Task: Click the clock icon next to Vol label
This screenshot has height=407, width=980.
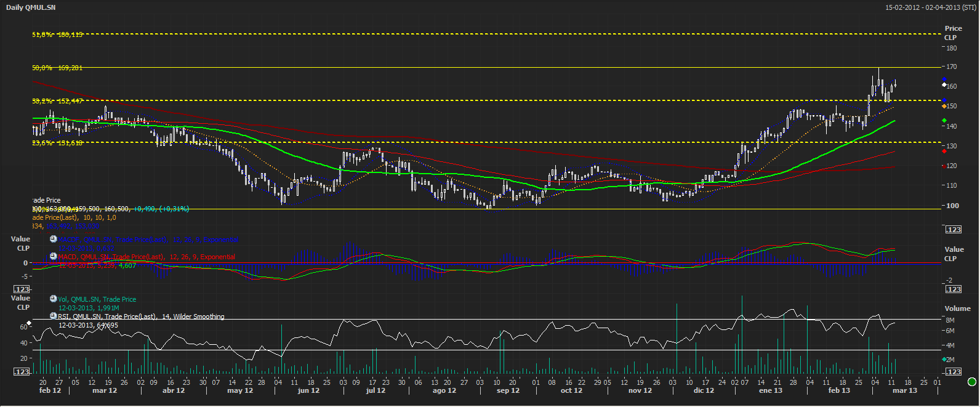Action: [x=54, y=299]
